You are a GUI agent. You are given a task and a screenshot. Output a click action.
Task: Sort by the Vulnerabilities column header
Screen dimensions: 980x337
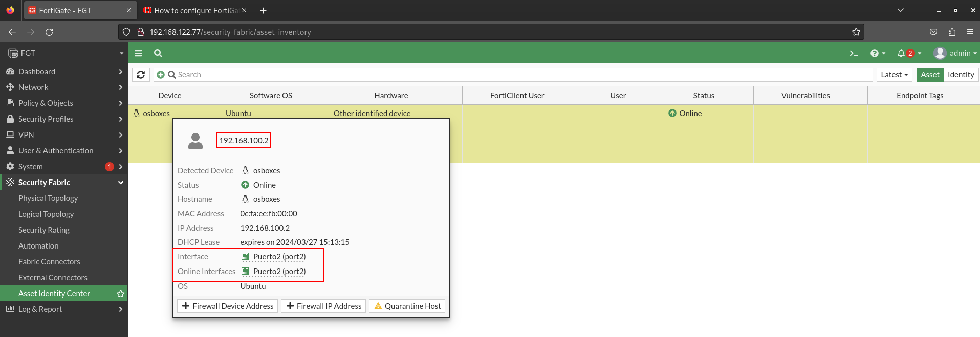coord(805,96)
